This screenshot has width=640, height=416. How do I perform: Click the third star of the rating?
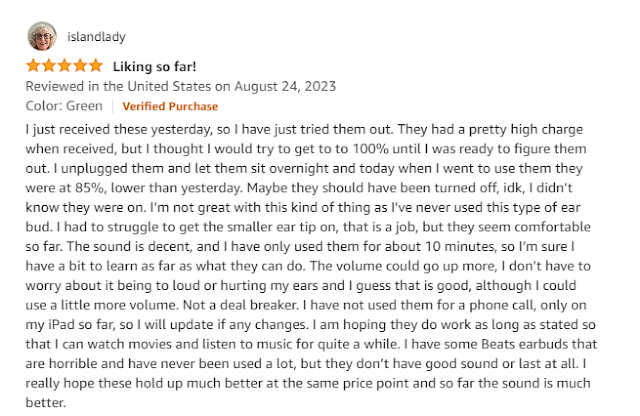[65, 66]
